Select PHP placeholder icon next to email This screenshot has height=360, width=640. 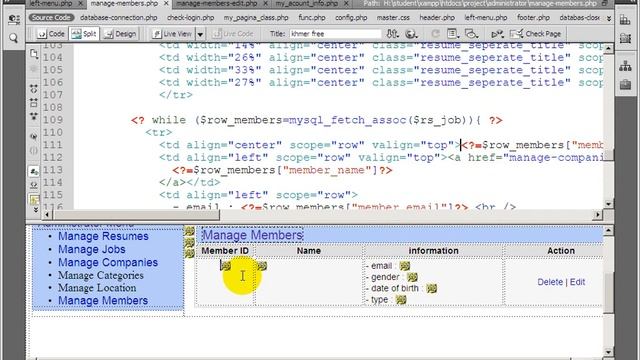(404, 266)
